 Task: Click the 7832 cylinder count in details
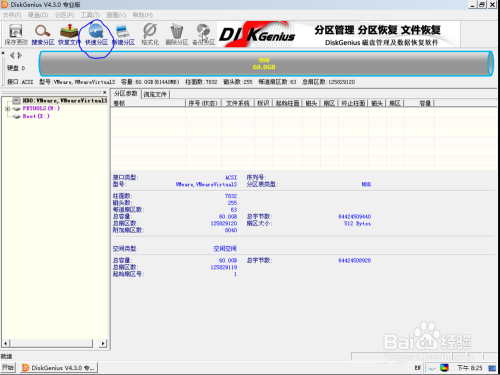tap(231, 196)
